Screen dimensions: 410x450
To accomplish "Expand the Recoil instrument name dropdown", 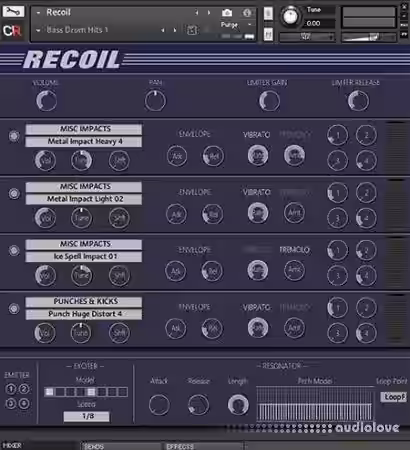I will click(x=38, y=13).
